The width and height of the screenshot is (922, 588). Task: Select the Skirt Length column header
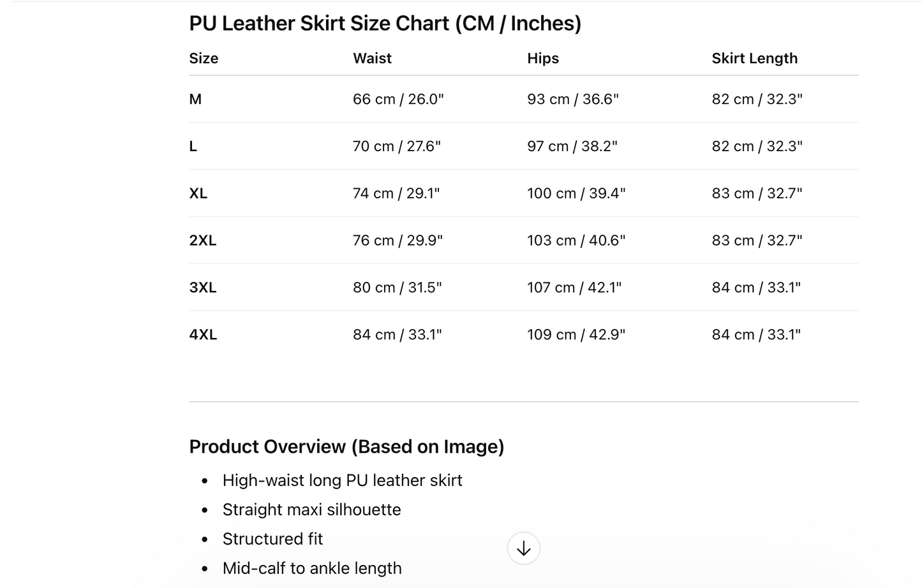coord(754,58)
